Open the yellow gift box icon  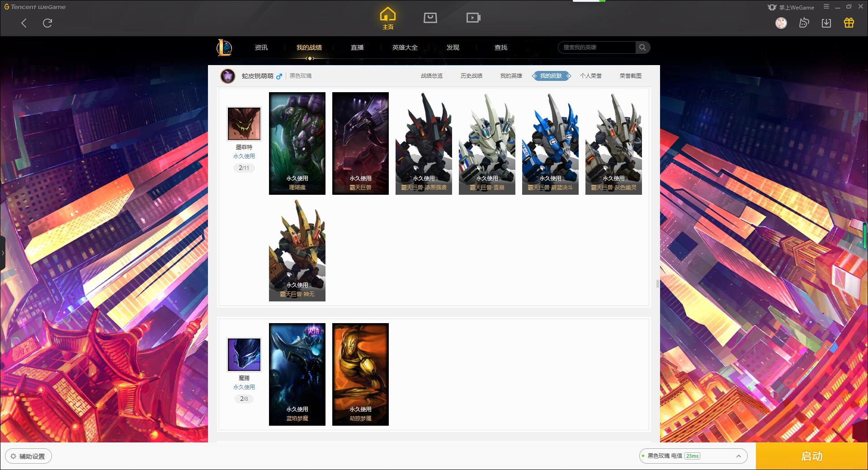point(849,23)
